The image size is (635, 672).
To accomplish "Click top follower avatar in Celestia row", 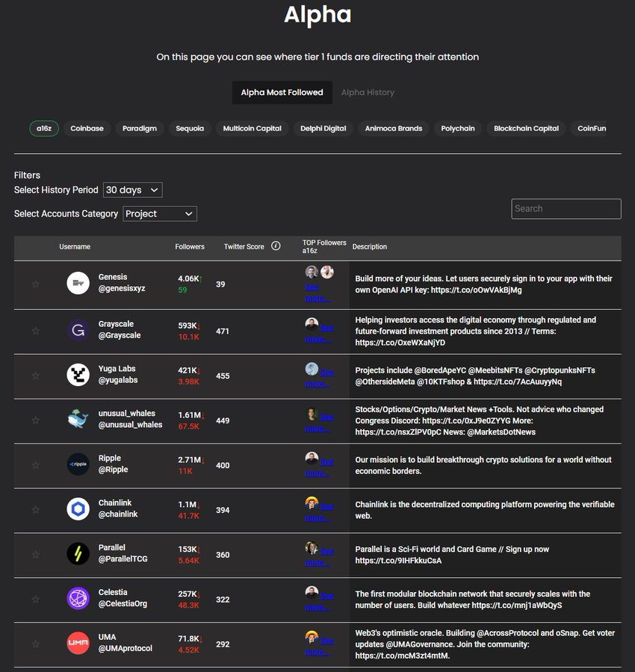I will pos(312,592).
